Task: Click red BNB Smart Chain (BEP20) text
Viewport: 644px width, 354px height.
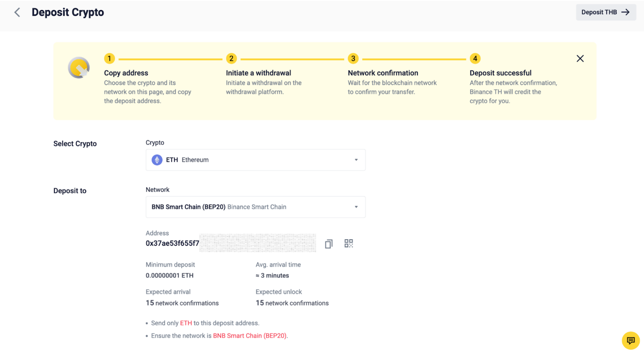Action: tap(250, 336)
